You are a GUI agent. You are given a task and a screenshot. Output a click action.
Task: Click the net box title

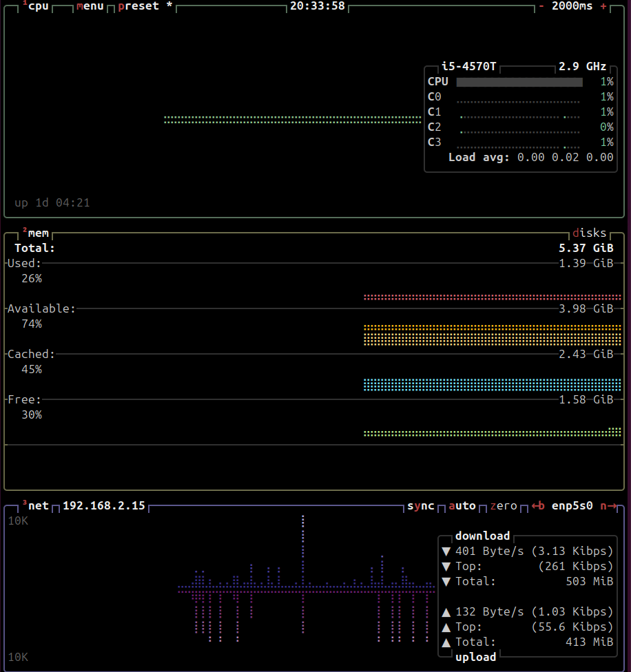pos(38,506)
